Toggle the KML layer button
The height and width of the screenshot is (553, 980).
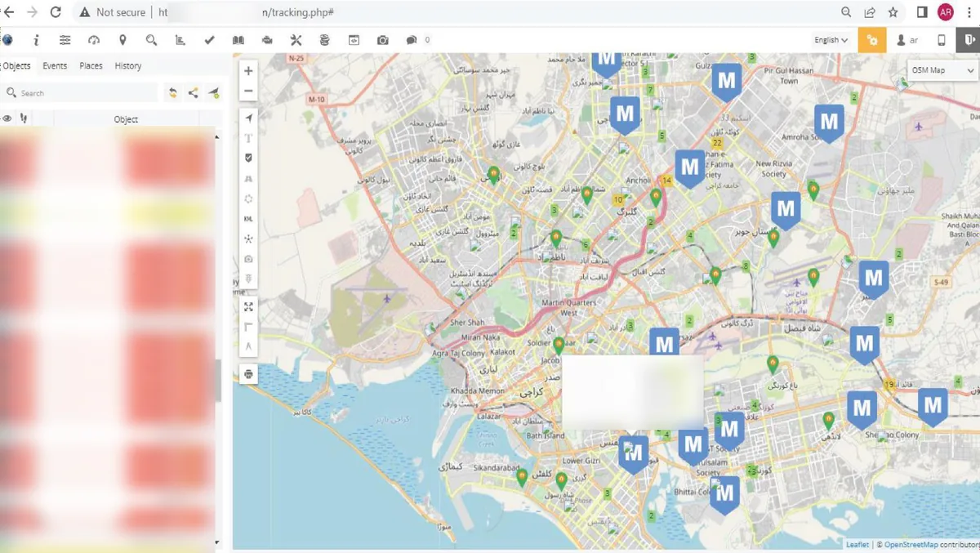pyautogui.click(x=249, y=219)
